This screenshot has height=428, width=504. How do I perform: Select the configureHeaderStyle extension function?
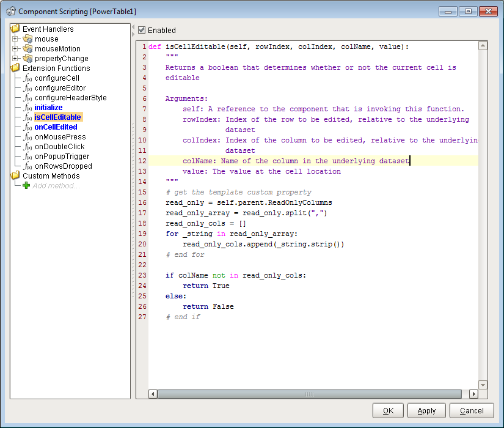(x=71, y=97)
